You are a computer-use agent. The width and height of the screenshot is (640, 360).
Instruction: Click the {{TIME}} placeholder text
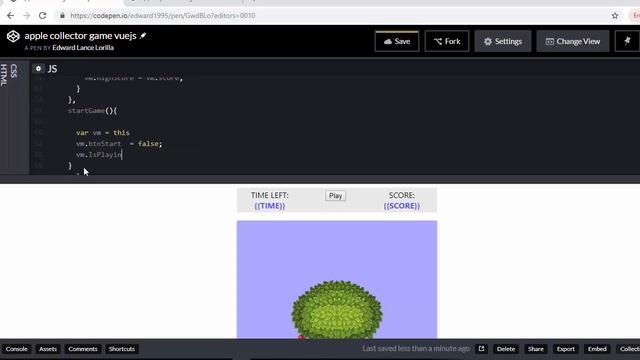[x=270, y=206]
